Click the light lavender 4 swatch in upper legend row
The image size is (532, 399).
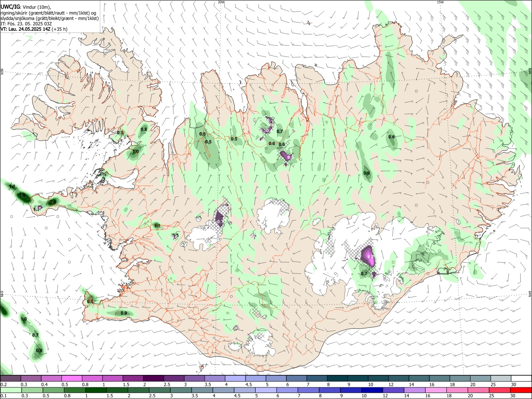click(234, 379)
